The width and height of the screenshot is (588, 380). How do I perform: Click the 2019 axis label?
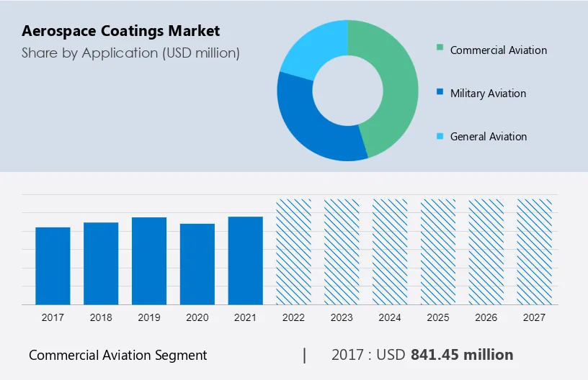pyautogui.click(x=149, y=317)
